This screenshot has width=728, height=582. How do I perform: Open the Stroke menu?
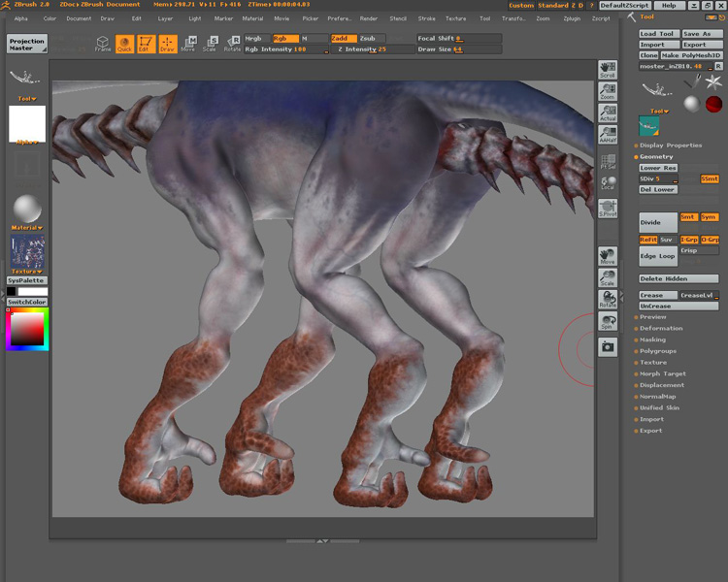click(x=427, y=18)
